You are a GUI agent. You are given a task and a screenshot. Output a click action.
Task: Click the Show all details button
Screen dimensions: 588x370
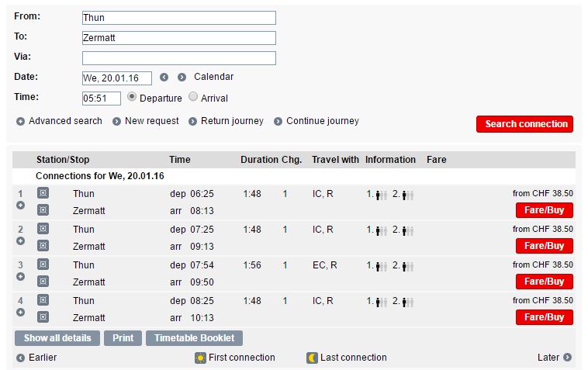pos(57,338)
